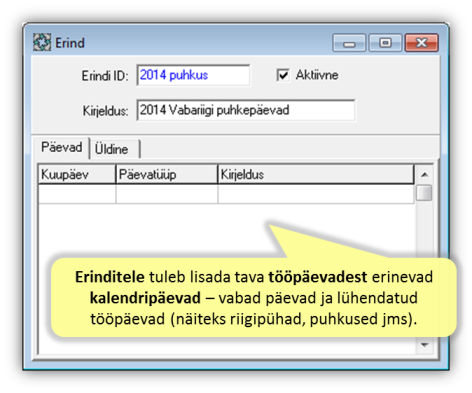The height and width of the screenshot is (393, 472).
Task: Close the Erind window
Action: click(x=421, y=43)
